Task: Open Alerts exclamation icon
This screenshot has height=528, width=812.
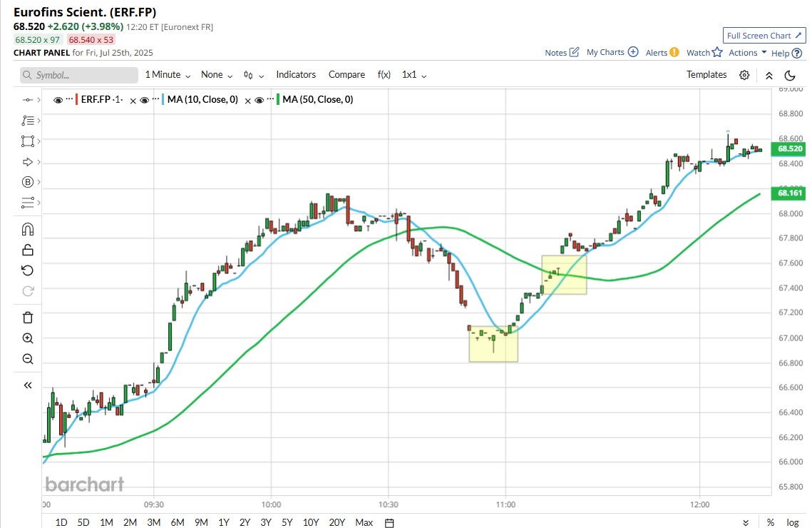Action: (674, 52)
